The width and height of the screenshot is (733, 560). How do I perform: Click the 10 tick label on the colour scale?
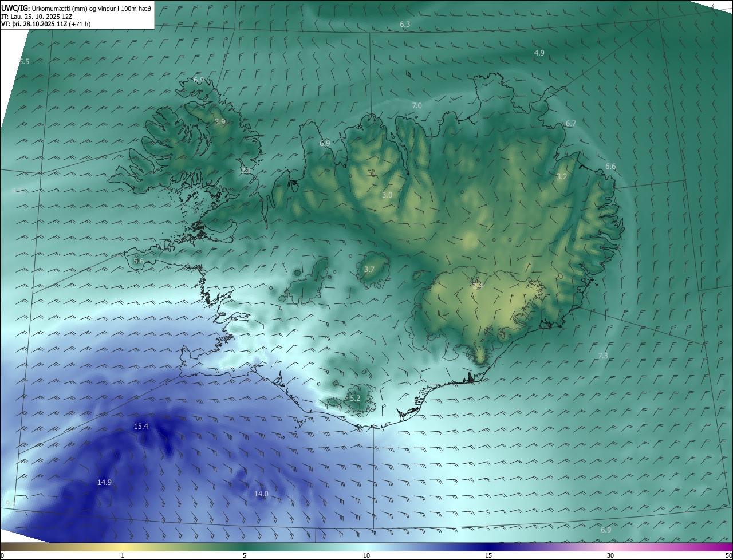pos(366,555)
